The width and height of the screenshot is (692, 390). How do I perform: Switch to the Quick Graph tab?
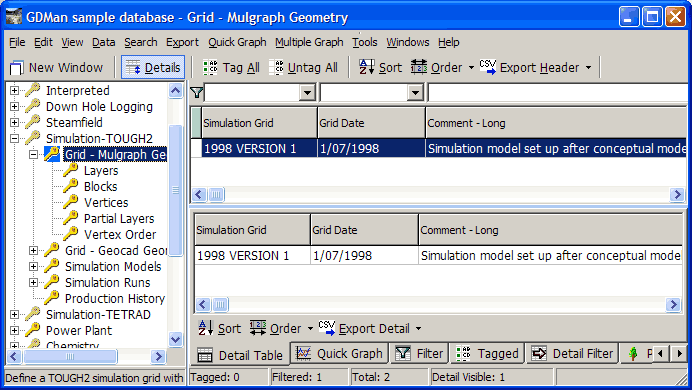339,353
